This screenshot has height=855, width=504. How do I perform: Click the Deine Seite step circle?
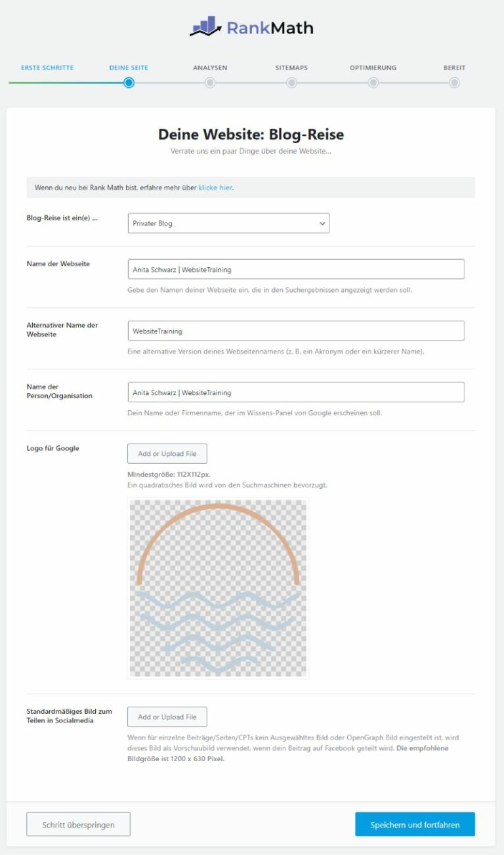129,83
